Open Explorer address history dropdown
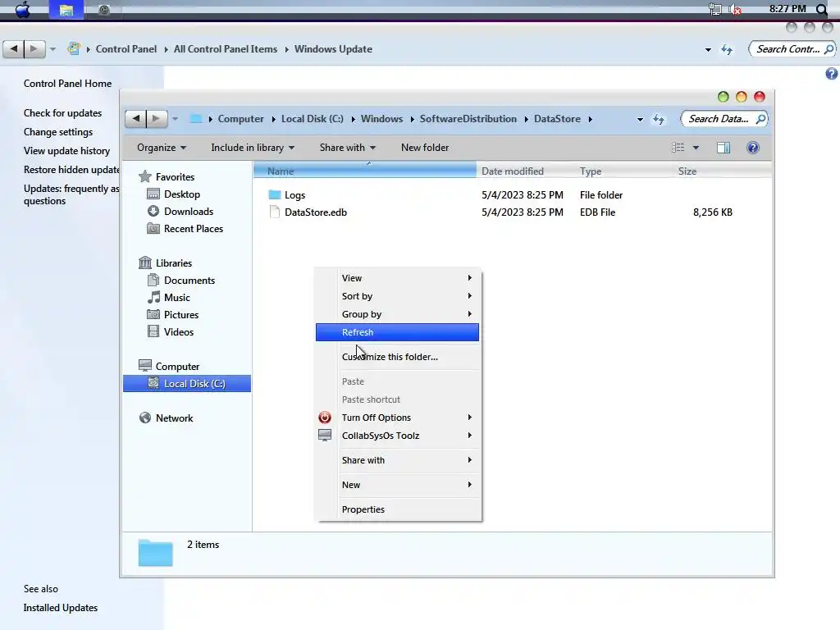 coord(640,120)
